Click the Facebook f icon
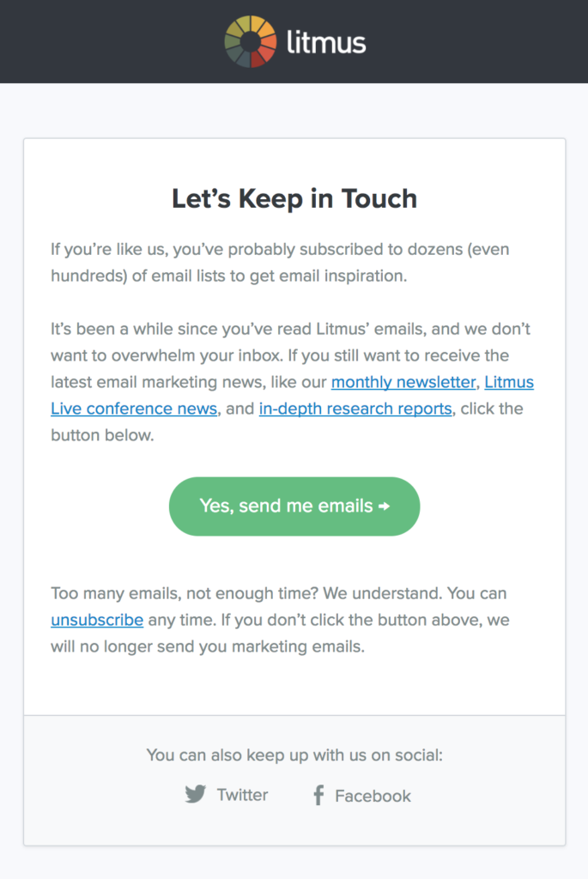Screen dimensions: 588x879 pyautogui.click(x=318, y=795)
